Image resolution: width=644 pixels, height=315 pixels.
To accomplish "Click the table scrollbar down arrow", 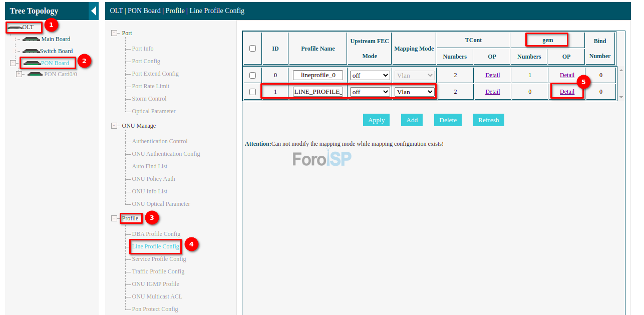I will [621, 97].
